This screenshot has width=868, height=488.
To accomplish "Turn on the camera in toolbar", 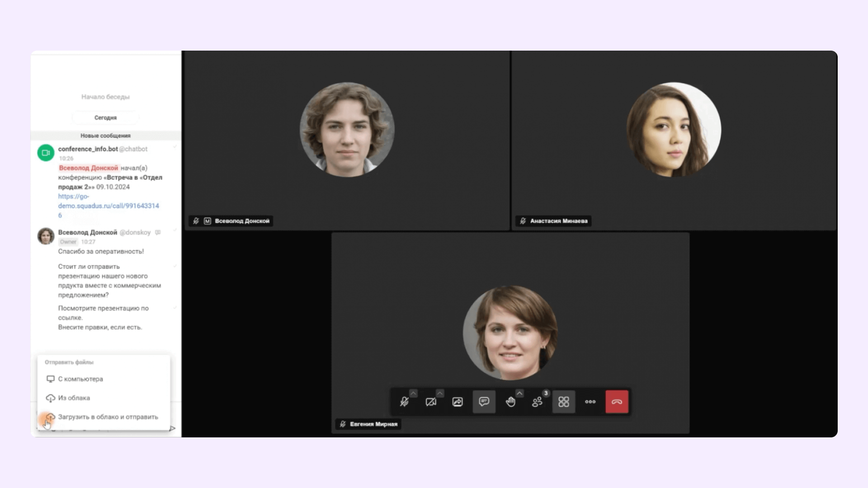I will tap(430, 402).
